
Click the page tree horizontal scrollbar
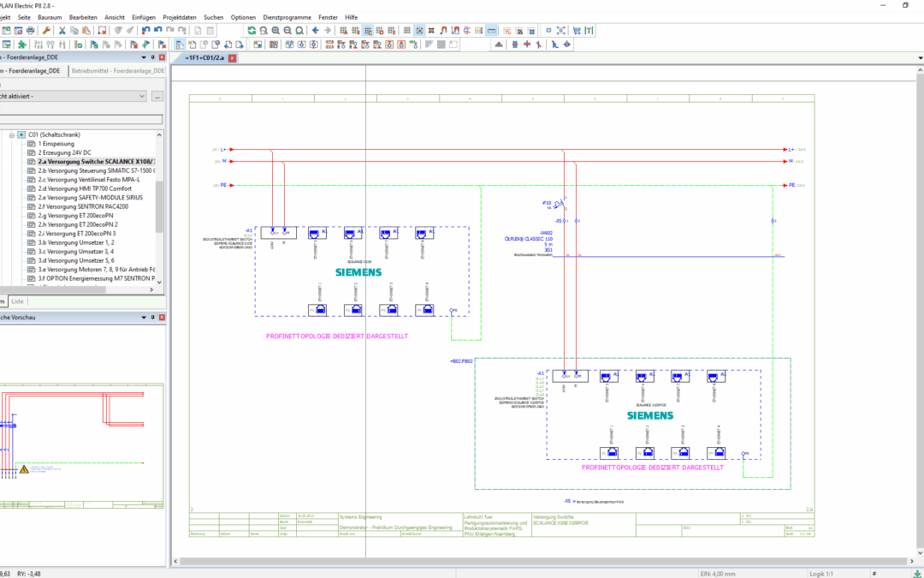point(52,289)
